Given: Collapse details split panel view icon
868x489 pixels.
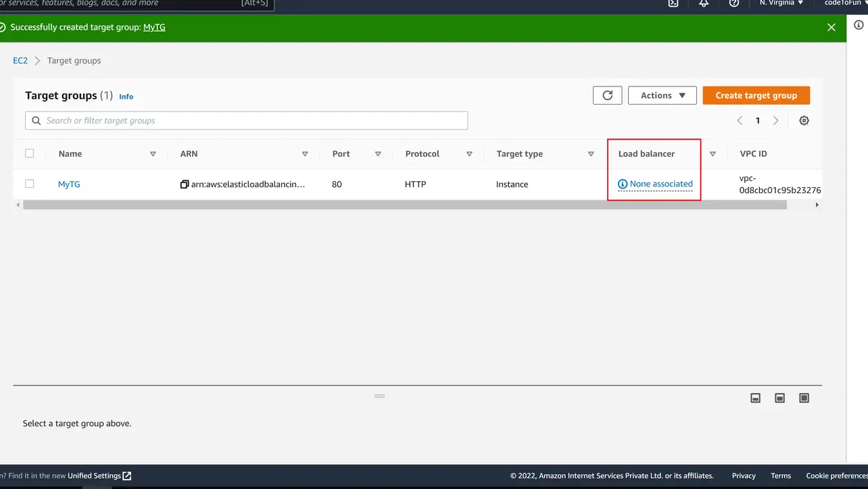Looking at the screenshot, I should coord(756,398).
